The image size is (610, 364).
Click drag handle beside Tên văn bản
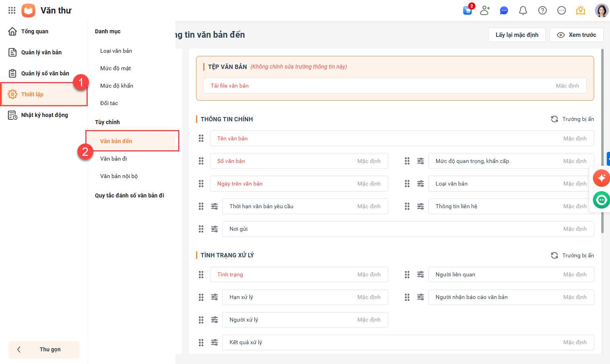(201, 138)
